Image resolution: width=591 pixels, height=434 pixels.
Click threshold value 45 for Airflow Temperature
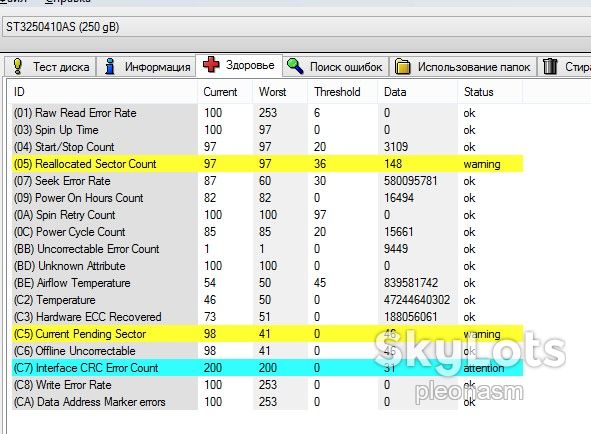click(x=320, y=283)
